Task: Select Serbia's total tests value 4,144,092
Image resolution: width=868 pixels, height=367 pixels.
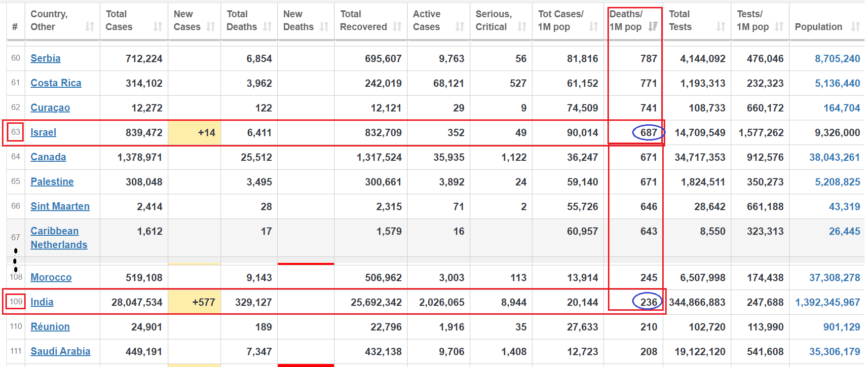Action: point(703,59)
